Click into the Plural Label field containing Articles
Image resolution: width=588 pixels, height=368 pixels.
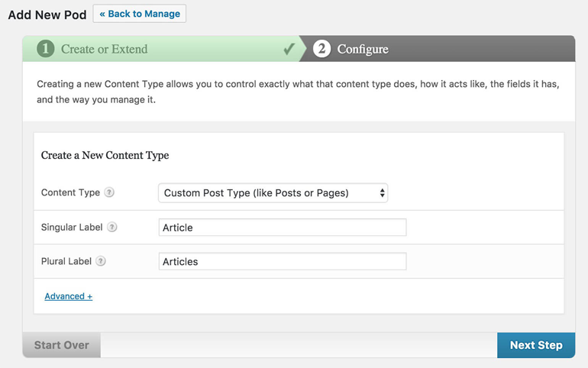(282, 261)
